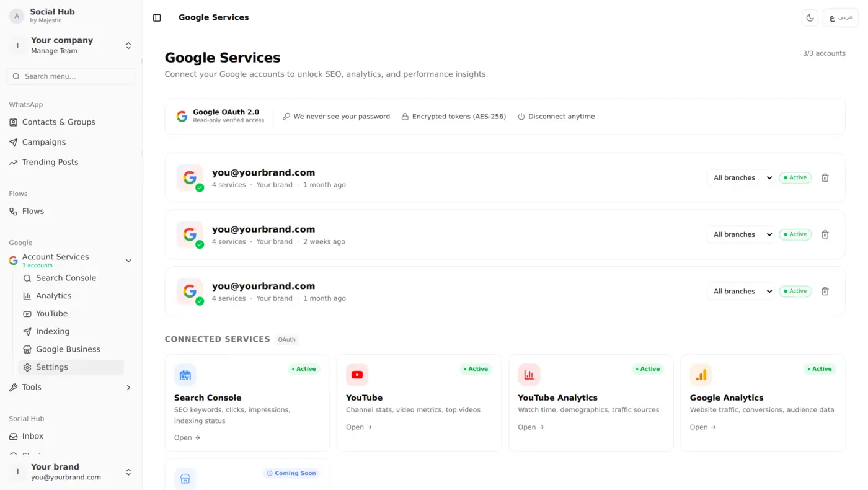Click Active badge on second account
The image size is (868, 490).
(x=795, y=234)
